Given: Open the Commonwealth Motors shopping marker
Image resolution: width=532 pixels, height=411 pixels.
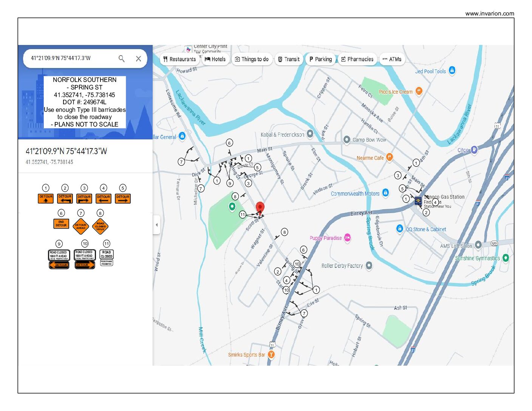Looking at the screenshot, I should tap(385, 193).
